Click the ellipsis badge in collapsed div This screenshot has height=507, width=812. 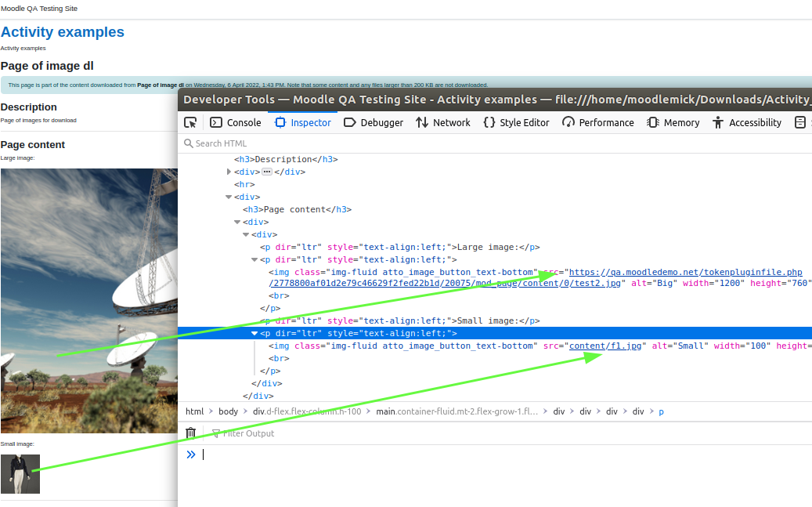(267, 172)
